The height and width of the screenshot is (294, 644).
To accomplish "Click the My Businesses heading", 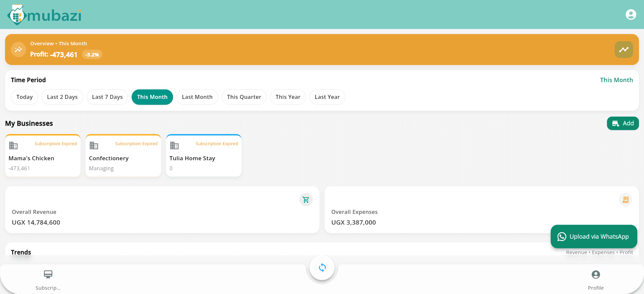I will [x=29, y=123].
